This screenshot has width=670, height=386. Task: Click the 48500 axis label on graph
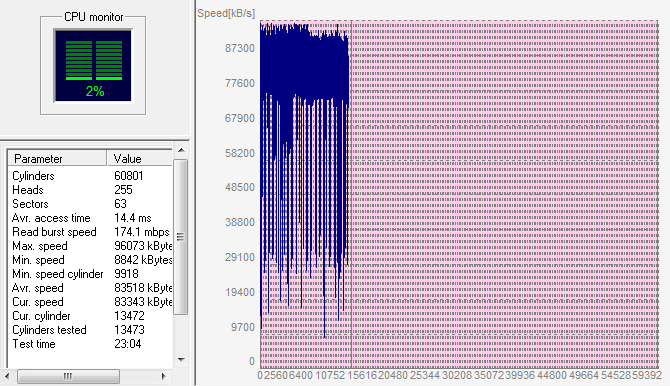[x=240, y=187]
